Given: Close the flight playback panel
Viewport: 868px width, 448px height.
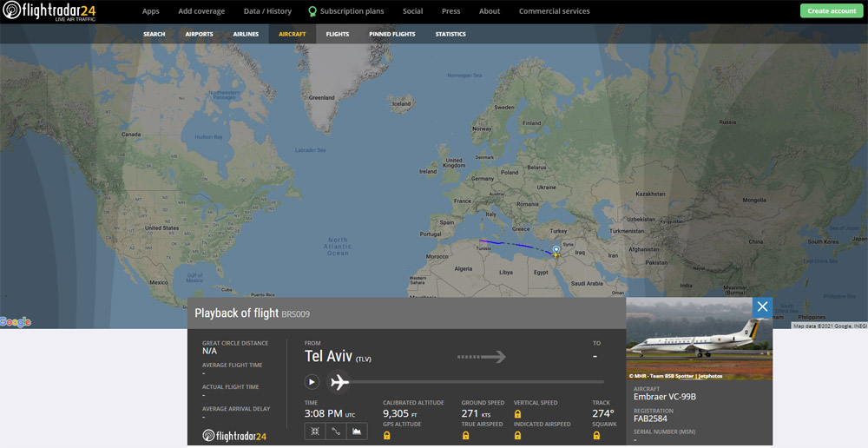Looking at the screenshot, I should pyautogui.click(x=762, y=306).
